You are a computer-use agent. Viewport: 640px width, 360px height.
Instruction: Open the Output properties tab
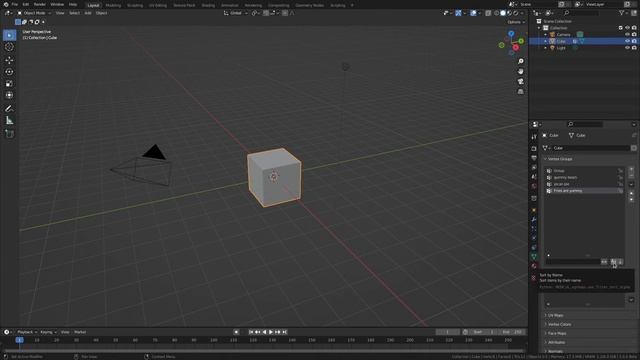click(x=534, y=158)
